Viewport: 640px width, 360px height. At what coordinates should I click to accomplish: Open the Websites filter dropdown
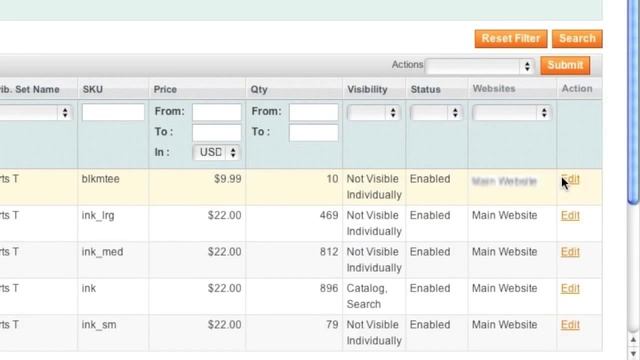tap(512, 113)
